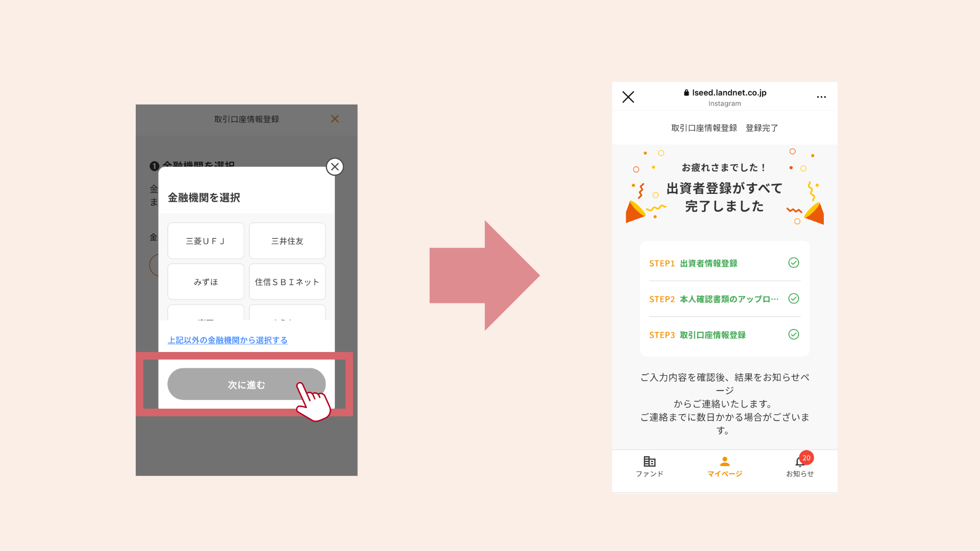
Task: Choose 三井住友 bank option
Action: click(287, 241)
